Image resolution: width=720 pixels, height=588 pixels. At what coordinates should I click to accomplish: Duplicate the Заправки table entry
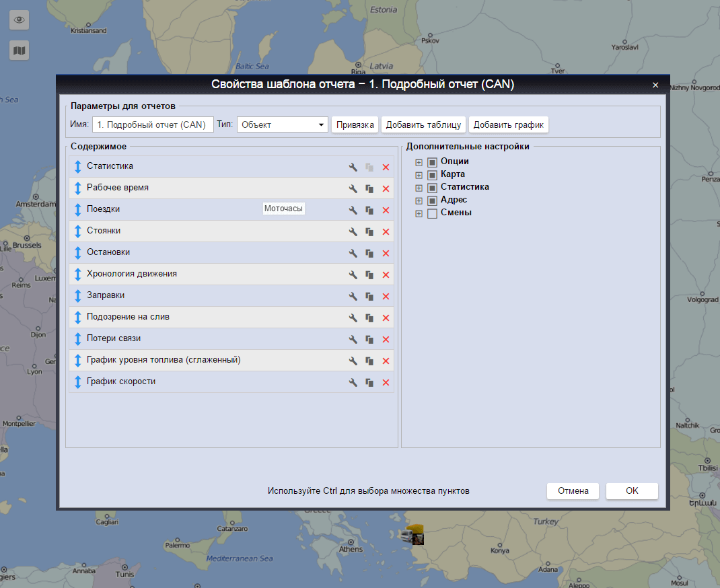click(x=369, y=297)
